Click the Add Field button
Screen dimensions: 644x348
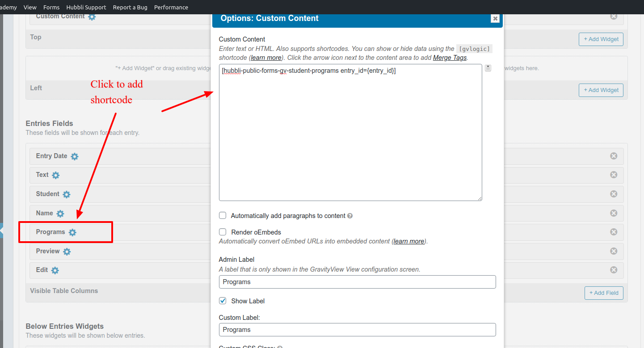pos(603,293)
